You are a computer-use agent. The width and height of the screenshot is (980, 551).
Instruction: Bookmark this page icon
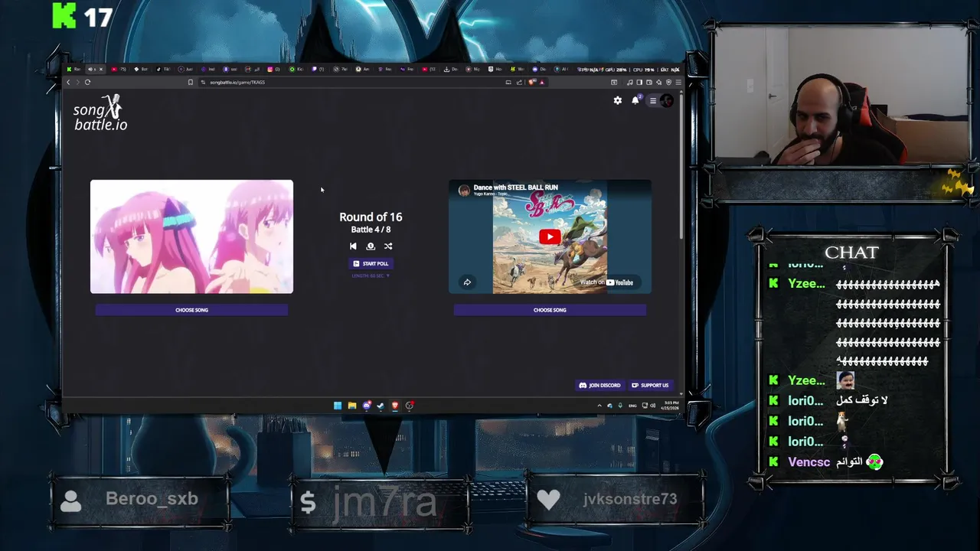191,82
